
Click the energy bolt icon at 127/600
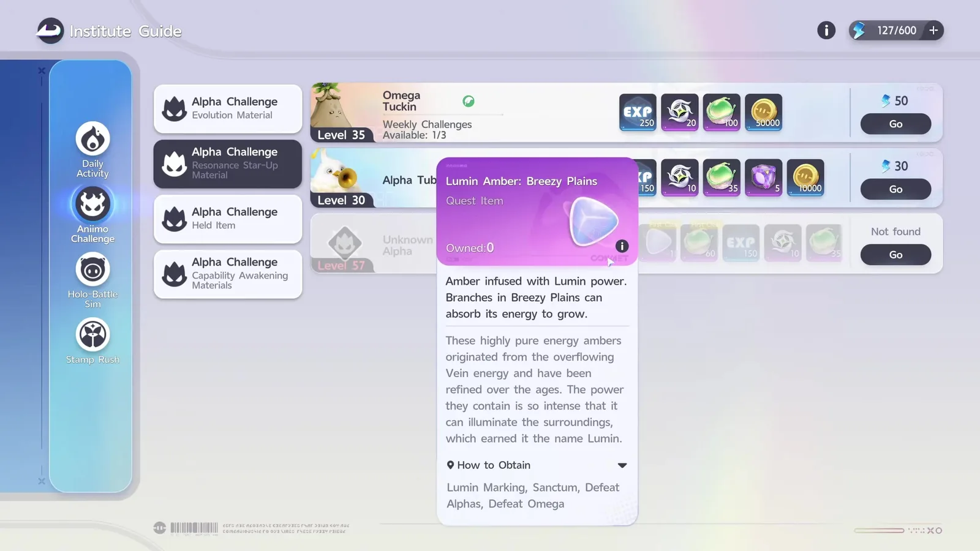click(859, 30)
